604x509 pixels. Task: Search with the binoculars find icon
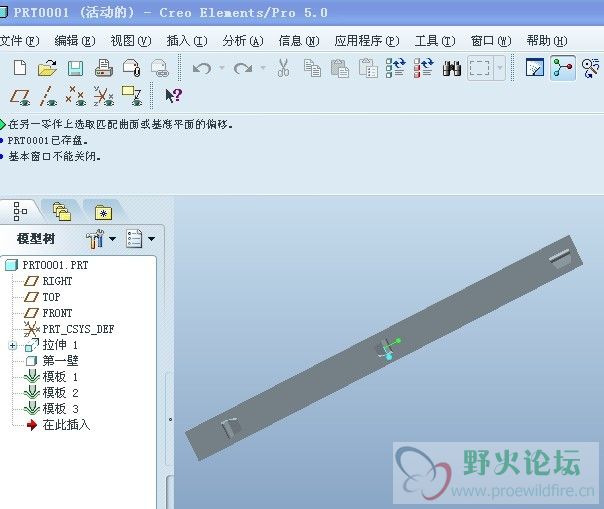click(451, 68)
